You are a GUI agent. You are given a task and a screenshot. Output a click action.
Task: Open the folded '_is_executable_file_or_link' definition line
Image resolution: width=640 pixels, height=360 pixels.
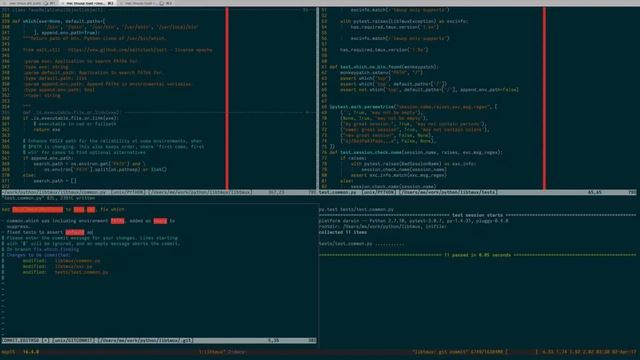pyautogui.click(x=71, y=112)
